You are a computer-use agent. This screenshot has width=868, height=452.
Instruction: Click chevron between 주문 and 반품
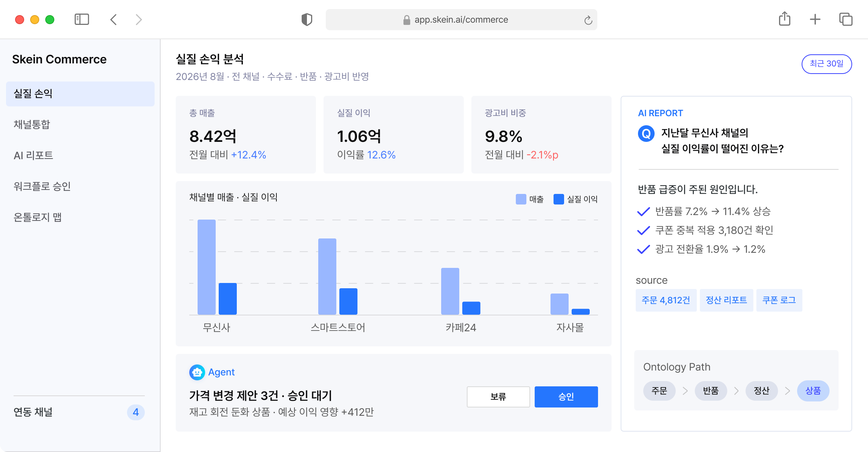click(685, 391)
